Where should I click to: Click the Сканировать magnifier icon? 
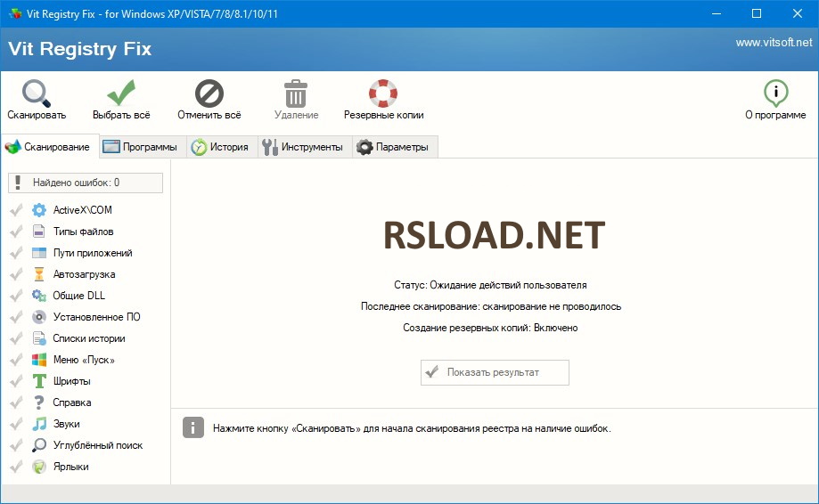point(36,93)
